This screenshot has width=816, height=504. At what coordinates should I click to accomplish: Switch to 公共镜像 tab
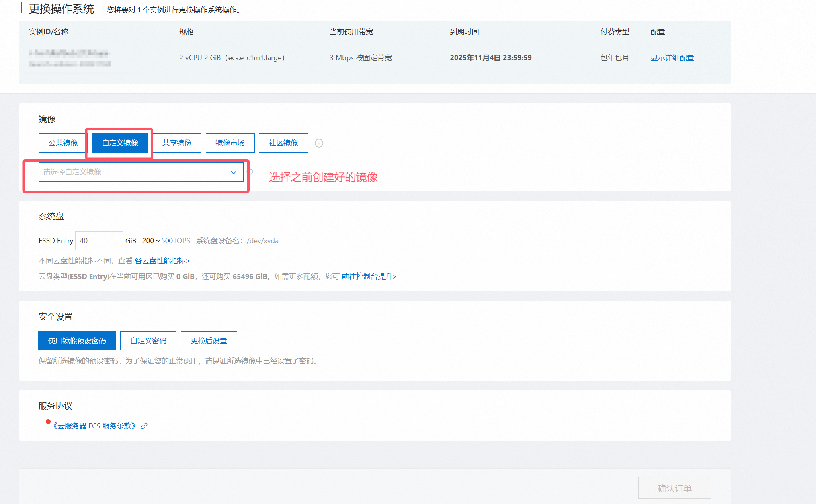tap(63, 143)
